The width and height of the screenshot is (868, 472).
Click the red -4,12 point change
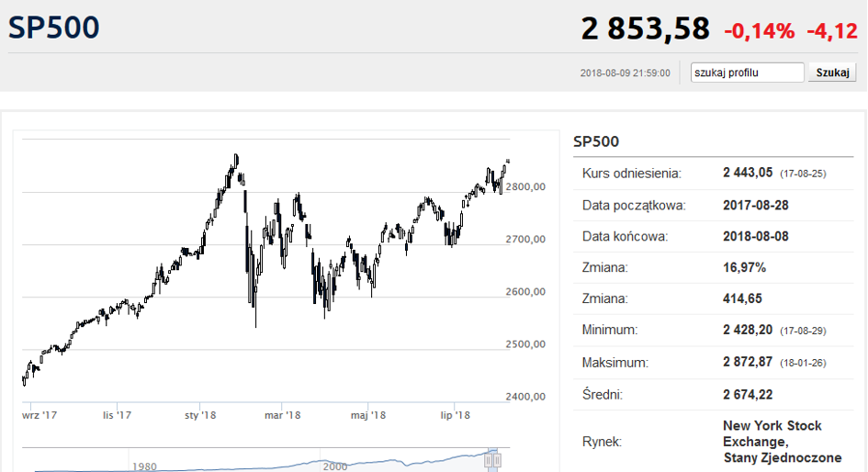pyautogui.click(x=831, y=30)
